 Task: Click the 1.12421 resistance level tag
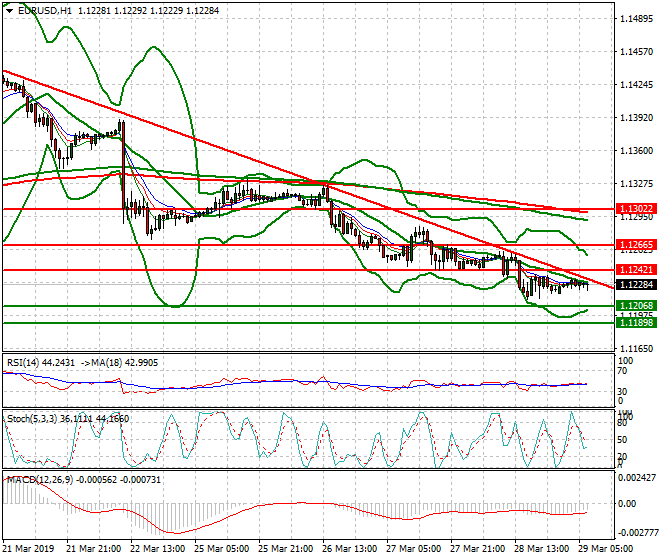coord(636,270)
